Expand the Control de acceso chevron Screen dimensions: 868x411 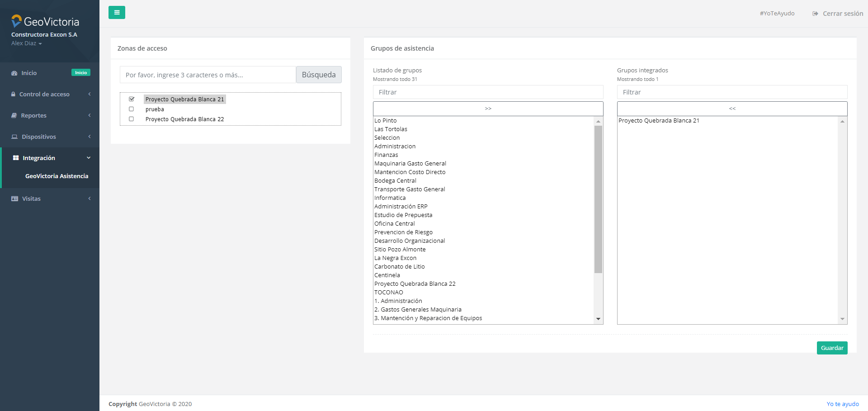click(x=90, y=94)
